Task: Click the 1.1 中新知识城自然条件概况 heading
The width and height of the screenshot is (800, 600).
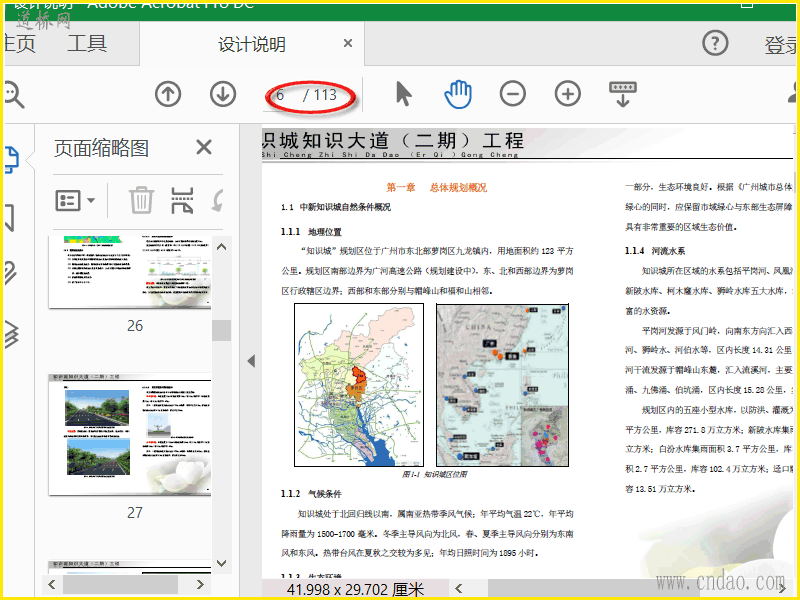Action: (x=336, y=207)
